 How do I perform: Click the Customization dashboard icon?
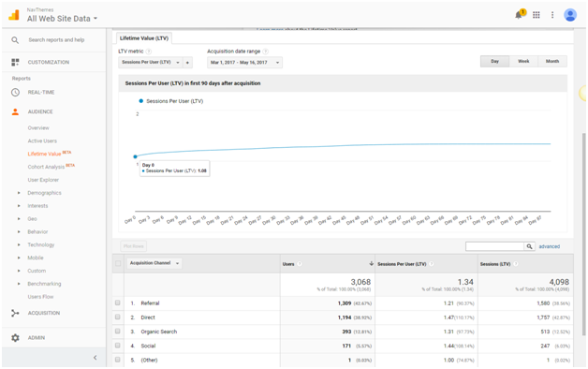pos(15,62)
